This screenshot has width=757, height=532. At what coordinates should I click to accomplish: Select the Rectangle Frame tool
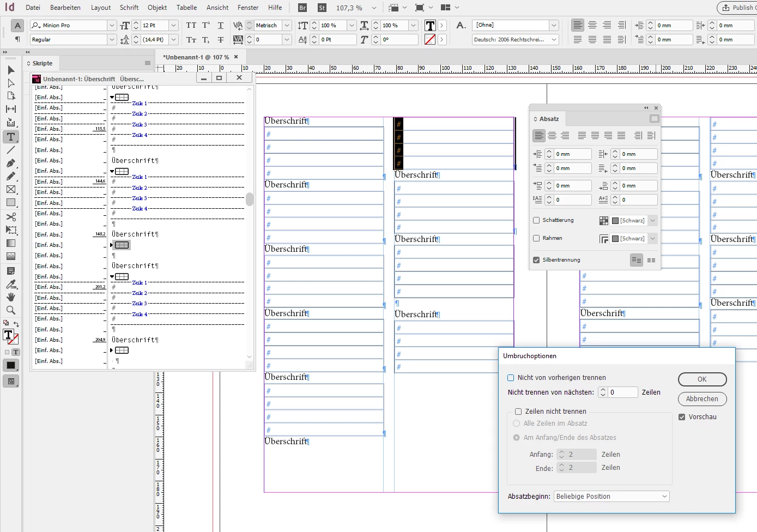coord(11,190)
